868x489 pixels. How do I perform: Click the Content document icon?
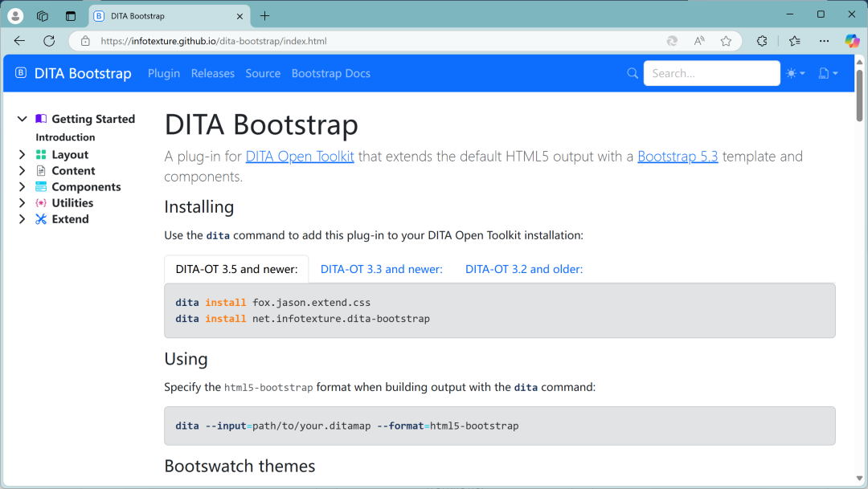click(39, 170)
